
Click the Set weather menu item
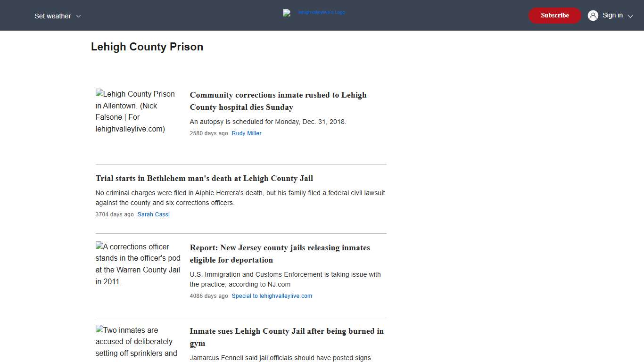pyautogui.click(x=52, y=16)
